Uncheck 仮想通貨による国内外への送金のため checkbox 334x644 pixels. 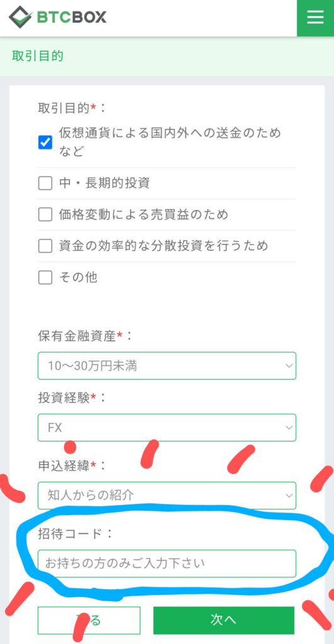click(x=45, y=143)
